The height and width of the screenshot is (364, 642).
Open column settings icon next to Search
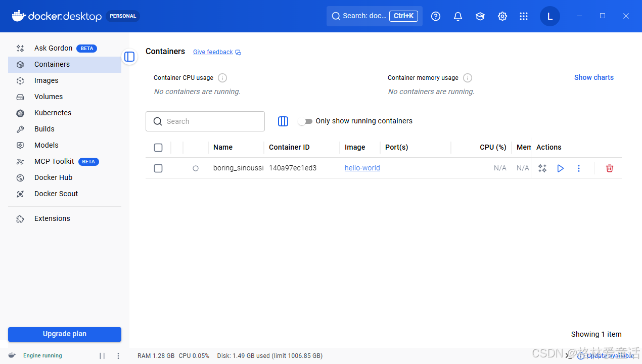click(x=283, y=121)
